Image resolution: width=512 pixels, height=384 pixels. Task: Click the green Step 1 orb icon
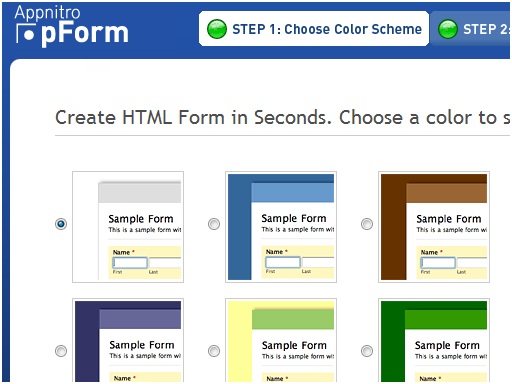pos(217,29)
